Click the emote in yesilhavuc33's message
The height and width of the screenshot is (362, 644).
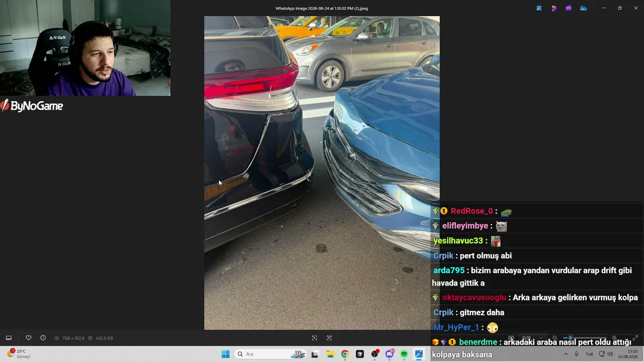[496, 241]
